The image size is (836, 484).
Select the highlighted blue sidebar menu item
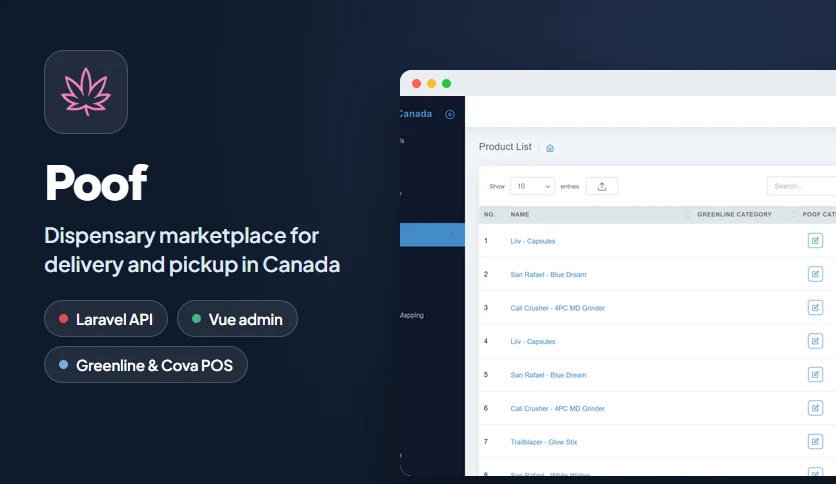pos(432,235)
